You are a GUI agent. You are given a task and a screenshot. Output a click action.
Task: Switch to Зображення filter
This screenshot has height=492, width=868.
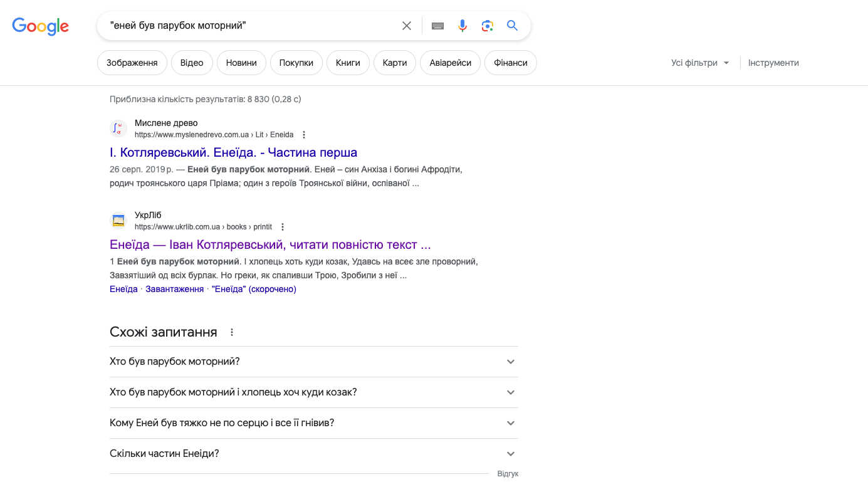pyautogui.click(x=132, y=63)
